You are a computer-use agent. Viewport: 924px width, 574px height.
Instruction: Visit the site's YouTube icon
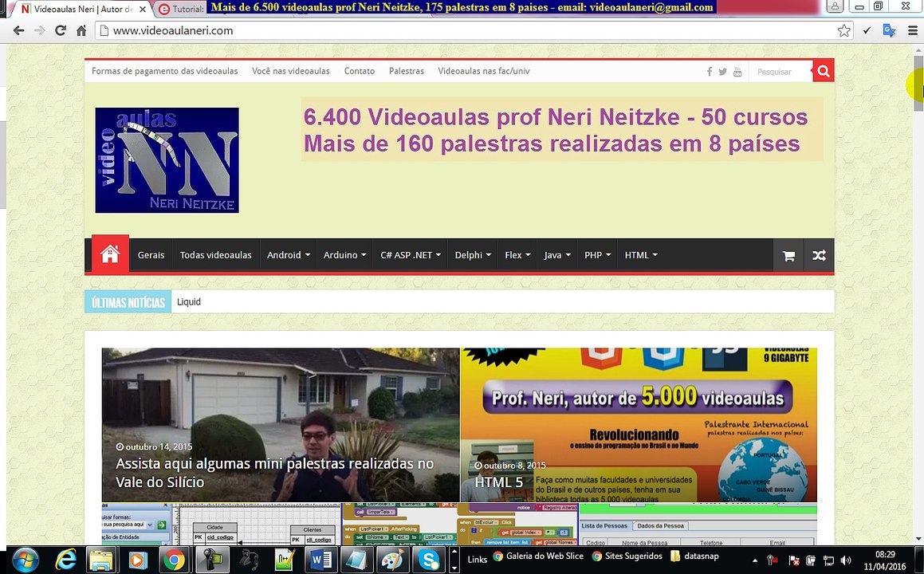click(x=737, y=72)
